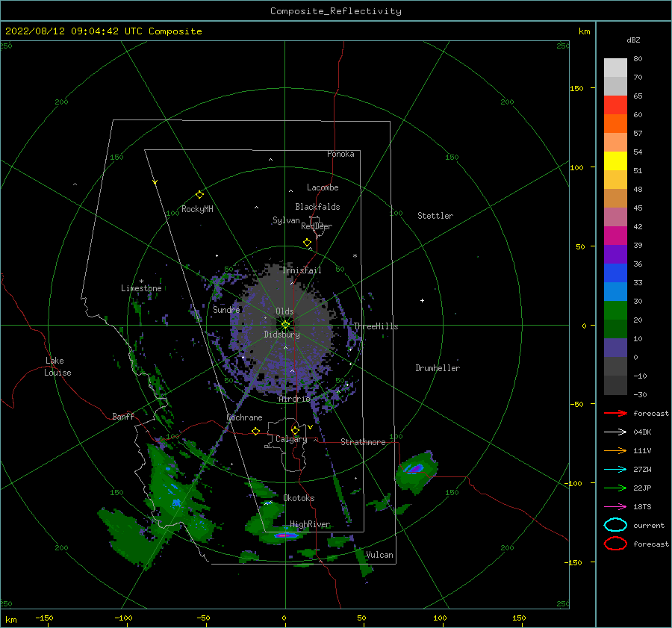The image size is (672, 628).
Task: Click the red forecast ellipse icon
Action: pos(615,544)
